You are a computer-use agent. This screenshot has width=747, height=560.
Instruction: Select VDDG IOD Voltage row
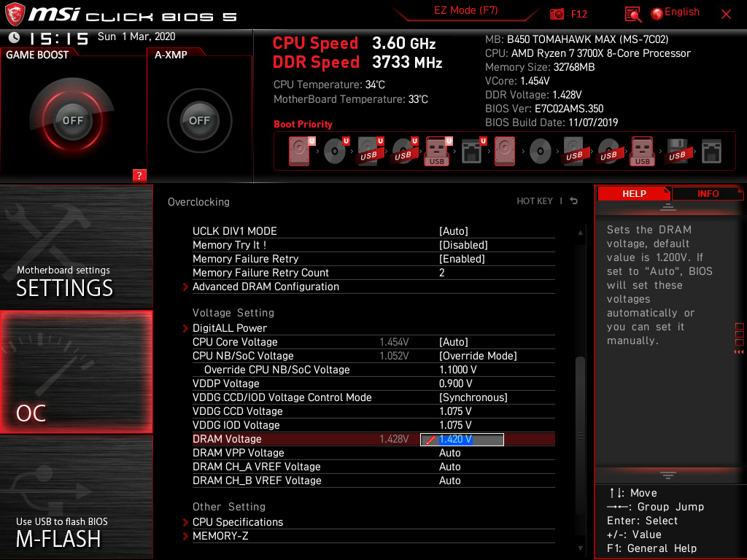click(x=373, y=425)
